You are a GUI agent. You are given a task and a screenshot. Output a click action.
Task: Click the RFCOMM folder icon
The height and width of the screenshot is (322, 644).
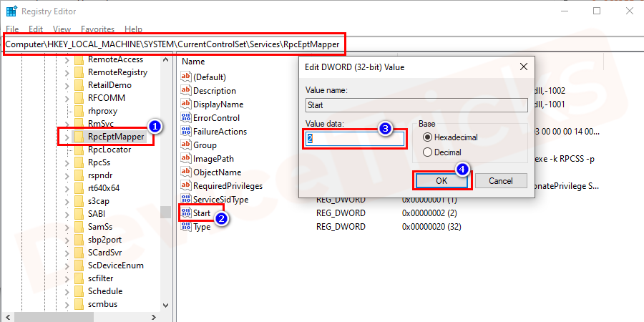pyautogui.click(x=79, y=98)
